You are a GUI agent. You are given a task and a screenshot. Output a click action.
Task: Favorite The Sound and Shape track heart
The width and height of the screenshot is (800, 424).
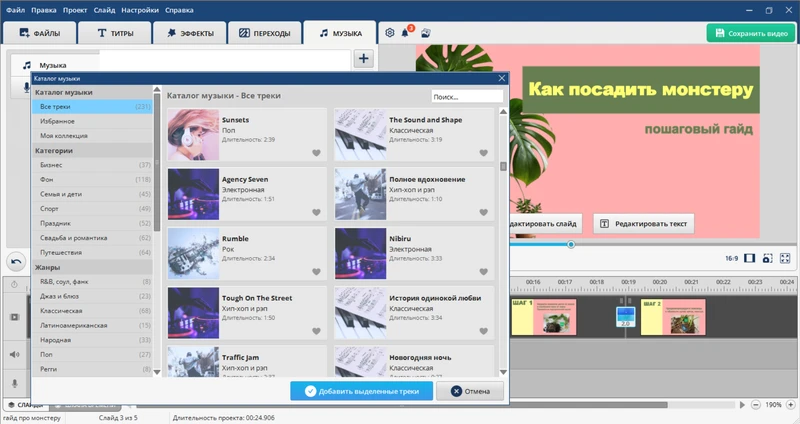(x=484, y=153)
